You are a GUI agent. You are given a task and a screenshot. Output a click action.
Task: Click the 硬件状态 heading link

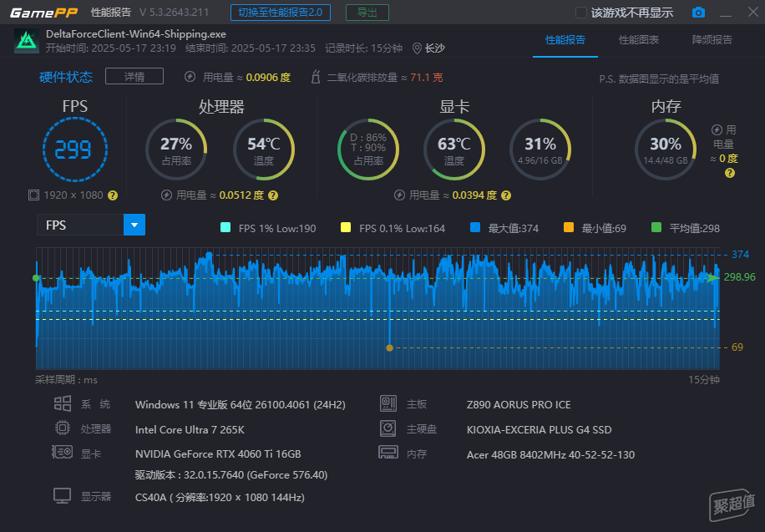pyautogui.click(x=66, y=77)
